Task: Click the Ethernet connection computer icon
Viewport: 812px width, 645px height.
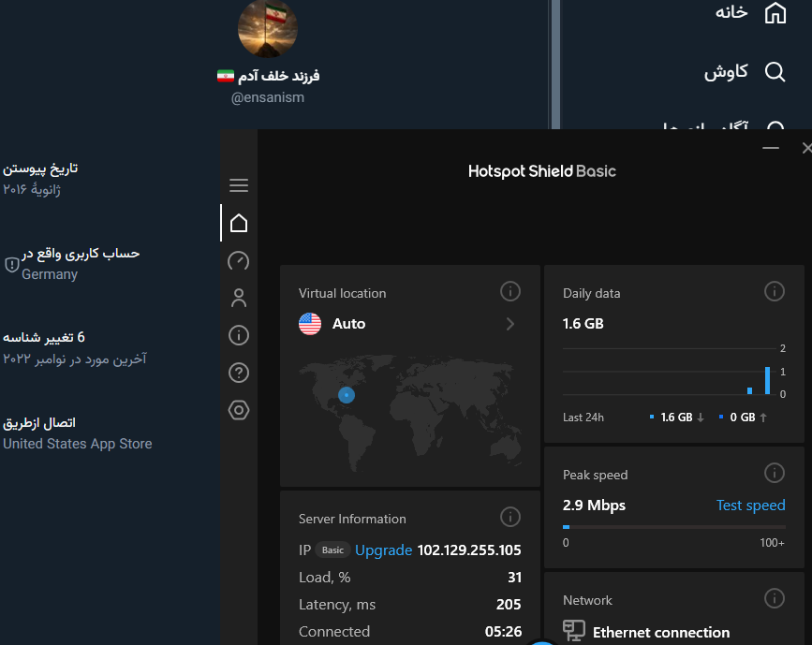Action: pyautogui.click(x=574, y=631)
